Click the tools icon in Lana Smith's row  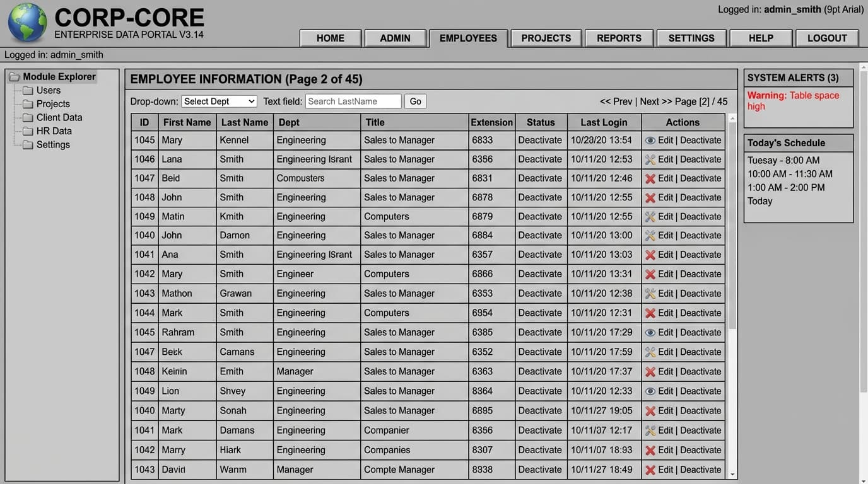(650, 159)
